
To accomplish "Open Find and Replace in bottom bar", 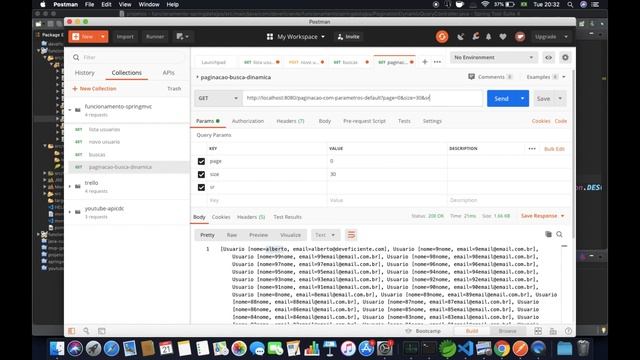I will (x=86, y=331).
